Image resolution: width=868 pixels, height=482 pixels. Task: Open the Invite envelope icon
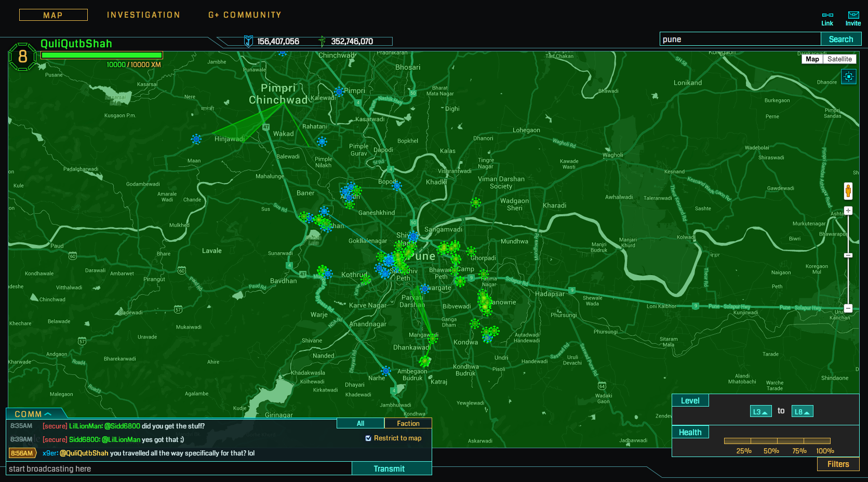853,15
